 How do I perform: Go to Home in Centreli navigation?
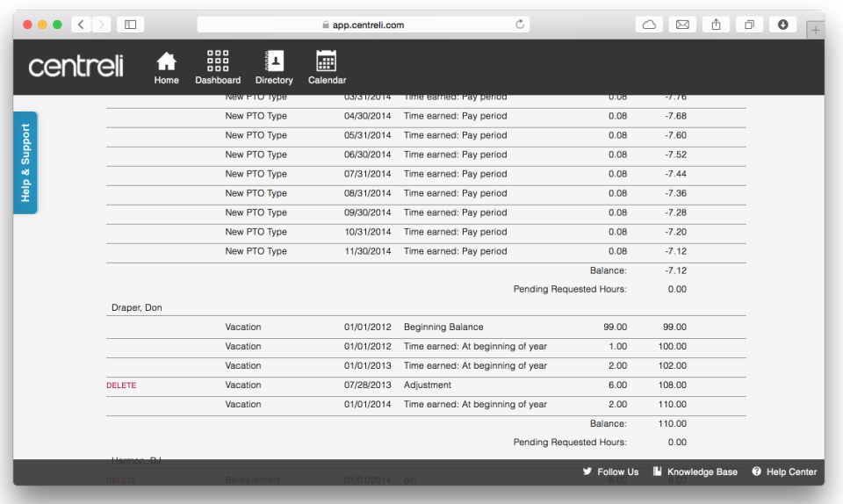pos(166,68)
